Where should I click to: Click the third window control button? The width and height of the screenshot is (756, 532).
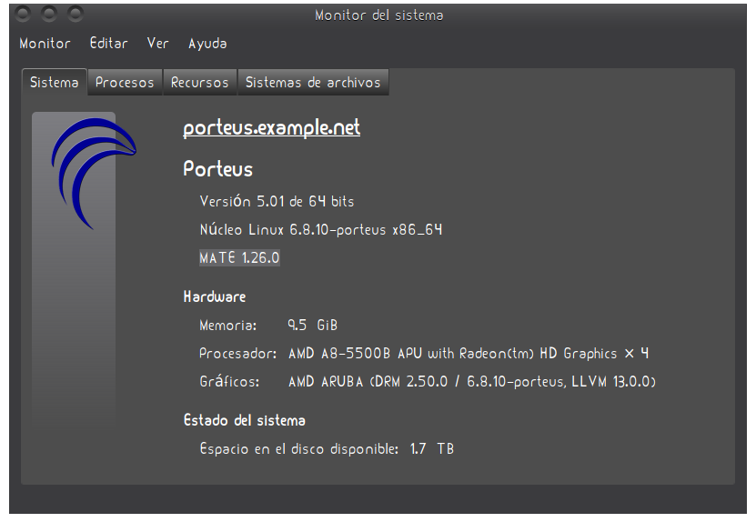click(76, 14)
